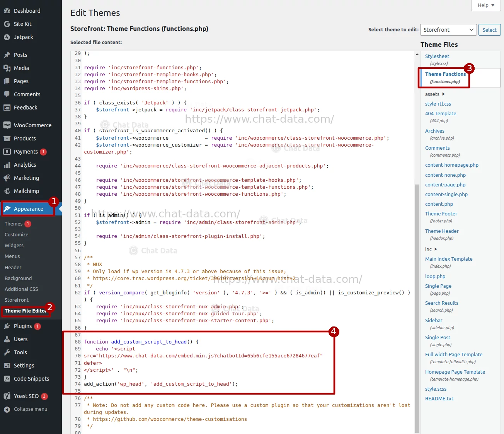Click the Tools wrench icon
Viewport: 504px width, 434px height.
(7, 352)
